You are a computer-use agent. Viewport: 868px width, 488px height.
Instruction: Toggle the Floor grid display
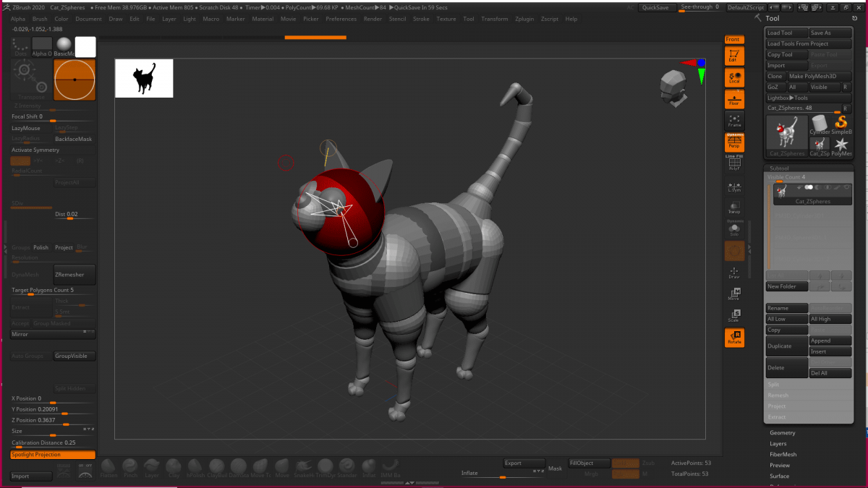(x=734, y=99)
